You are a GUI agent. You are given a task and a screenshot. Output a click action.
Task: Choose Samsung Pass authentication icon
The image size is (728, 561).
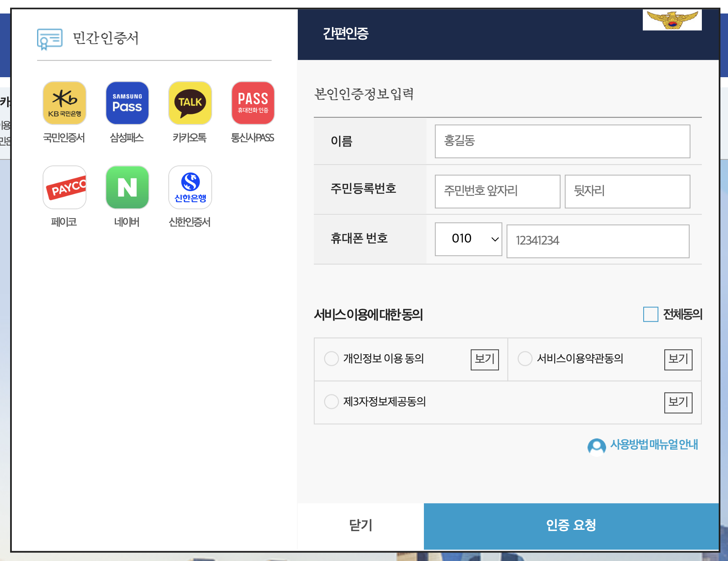click(x=127, y=103)
